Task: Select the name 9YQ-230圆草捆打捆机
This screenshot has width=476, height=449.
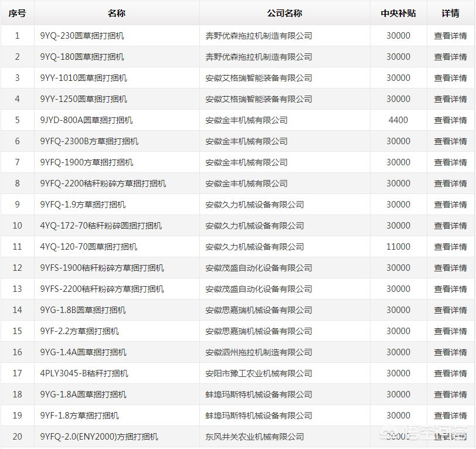Action: [x=82, y=36]
